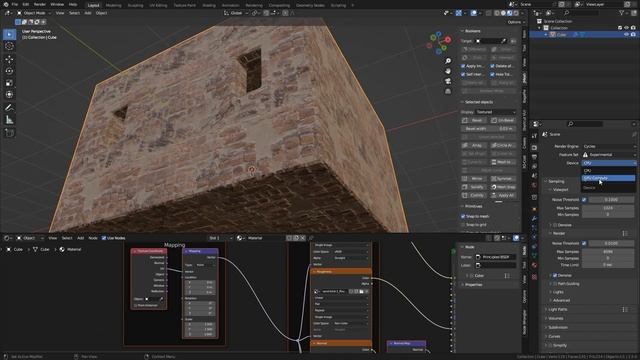This screenshot has width=640, height=360.
Task: Adjust the Render Time Limit field
Action: tap(609, 265)
